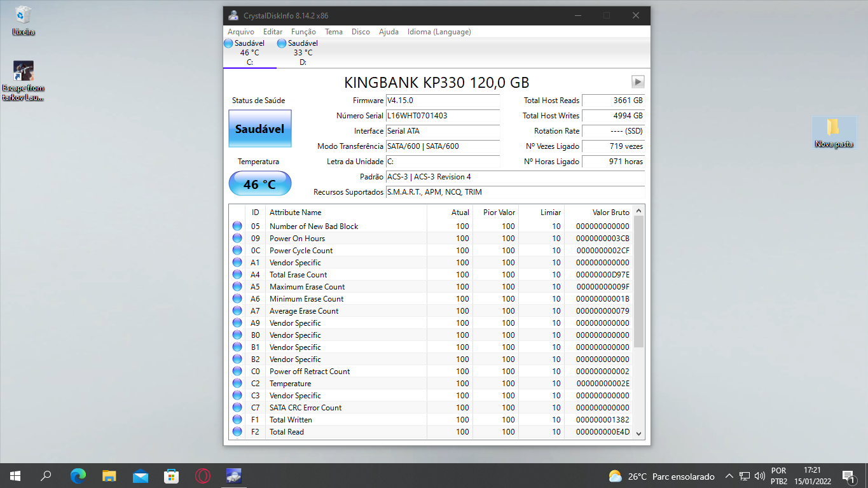Viewport: 868px width, 488px height.
Task: Select drive C: tab at 46 °C
Action: (x=249, y=53)
